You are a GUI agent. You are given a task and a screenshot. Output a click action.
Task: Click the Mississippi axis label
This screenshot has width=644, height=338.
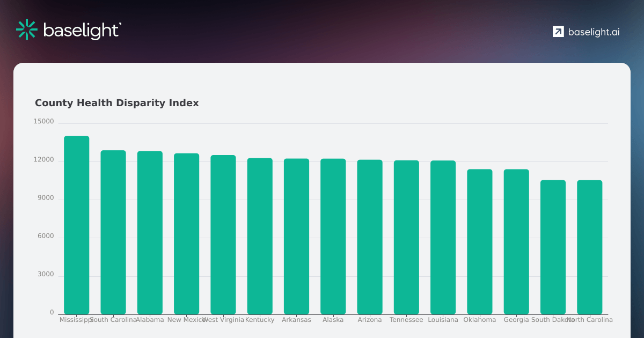pyautogui.click(x=76, y=320)
